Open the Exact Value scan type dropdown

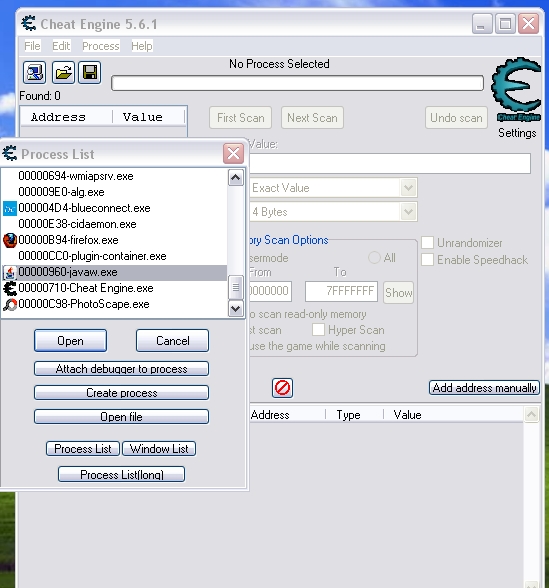click(x=408, y=188)
